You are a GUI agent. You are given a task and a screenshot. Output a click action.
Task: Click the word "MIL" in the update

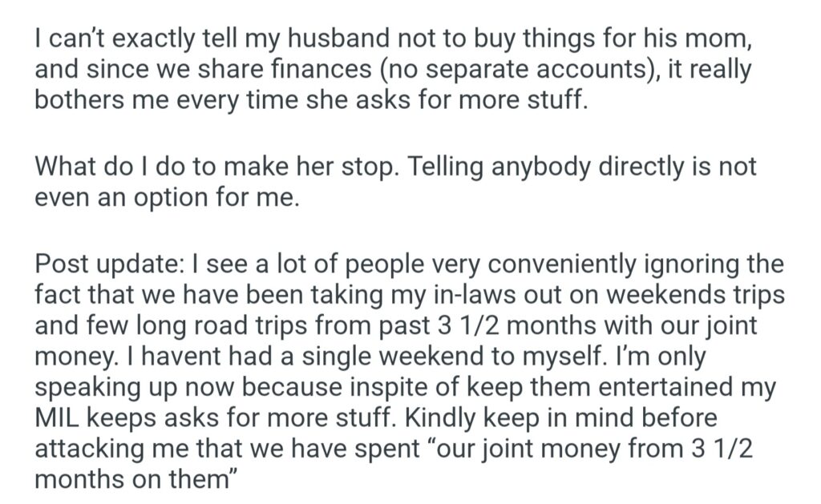[58, 417]
